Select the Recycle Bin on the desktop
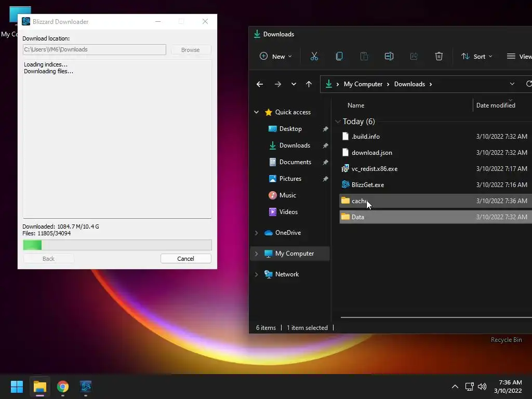This screenshot has height=399, width=532. [x=506, y=340]
